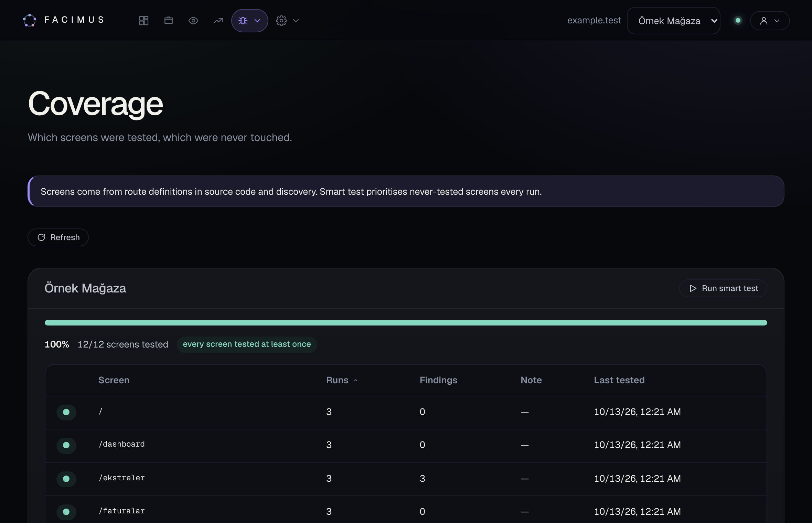
Task: Click findings count 3 in /ekstreler row
Action: 423,479
